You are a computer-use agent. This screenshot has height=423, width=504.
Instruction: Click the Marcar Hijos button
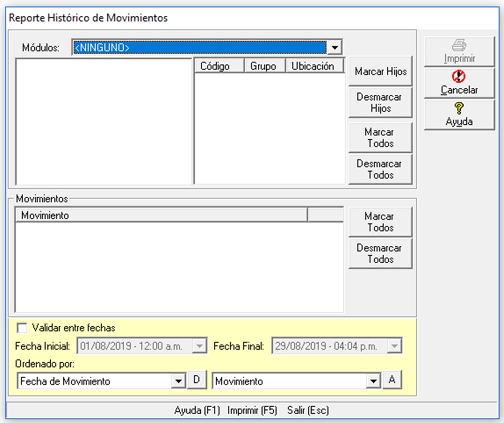pyautogui.click(x=380, y=71)
